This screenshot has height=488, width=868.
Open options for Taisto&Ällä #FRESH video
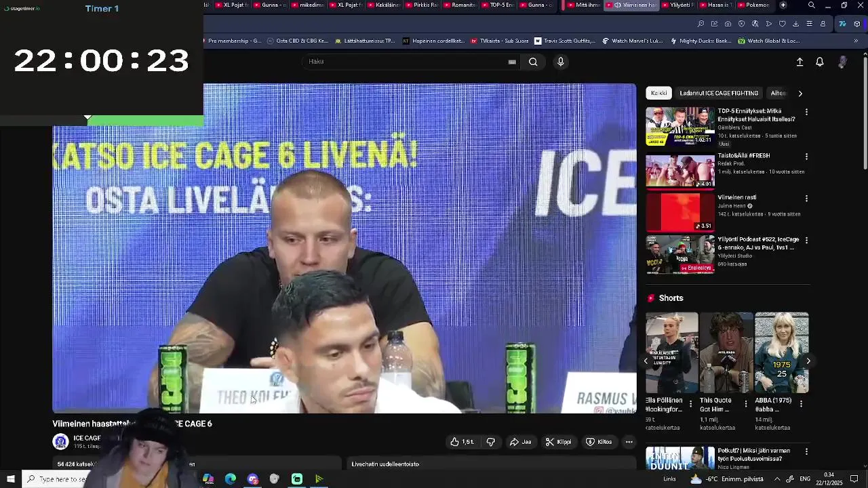[x=806, y=157]
